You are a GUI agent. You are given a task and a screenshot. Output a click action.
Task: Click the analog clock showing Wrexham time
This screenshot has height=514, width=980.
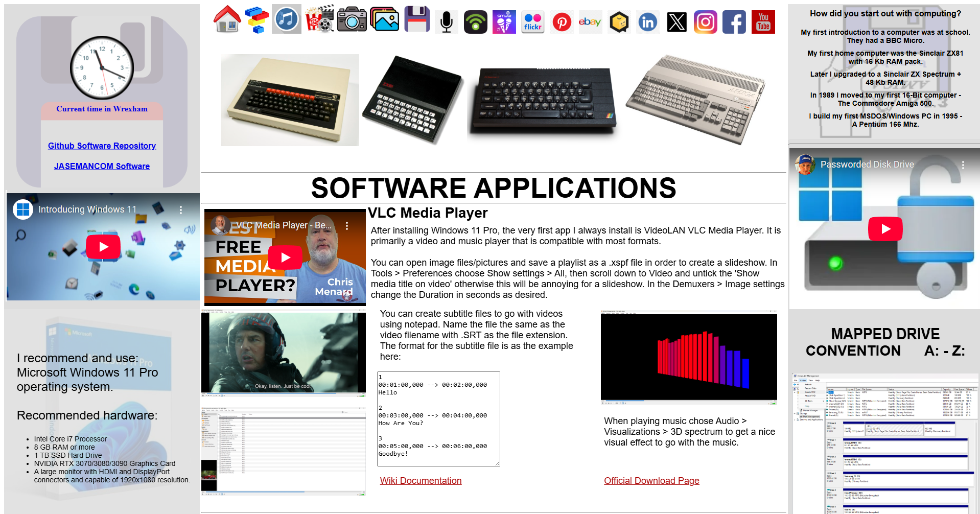point(102,67)
